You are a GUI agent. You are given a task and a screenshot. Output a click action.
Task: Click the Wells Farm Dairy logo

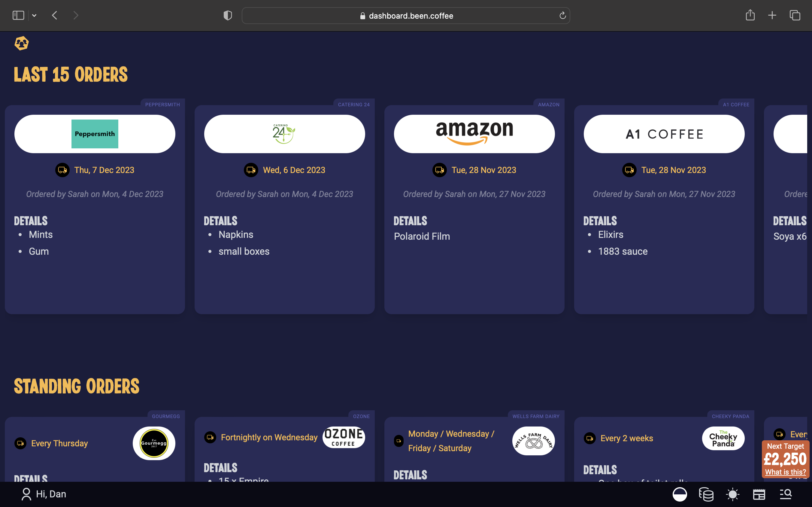[x=533, y=441]
